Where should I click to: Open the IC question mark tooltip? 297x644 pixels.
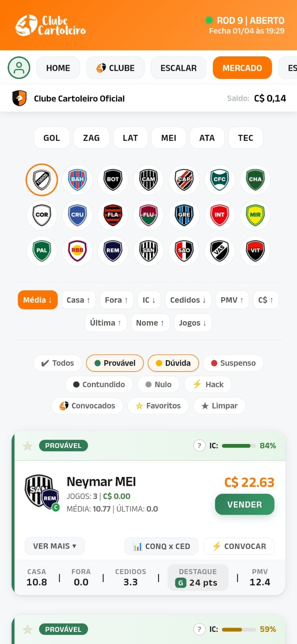click(x=200, y=446)
